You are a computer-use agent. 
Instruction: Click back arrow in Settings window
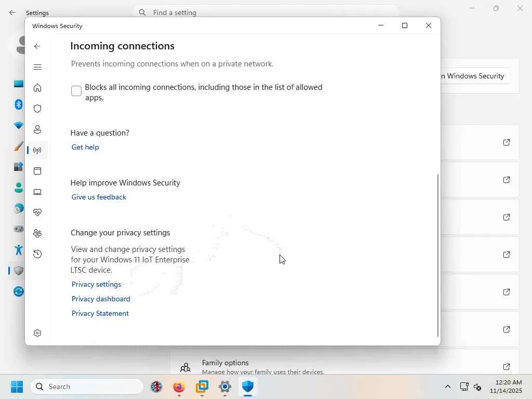tap(12, 13)
